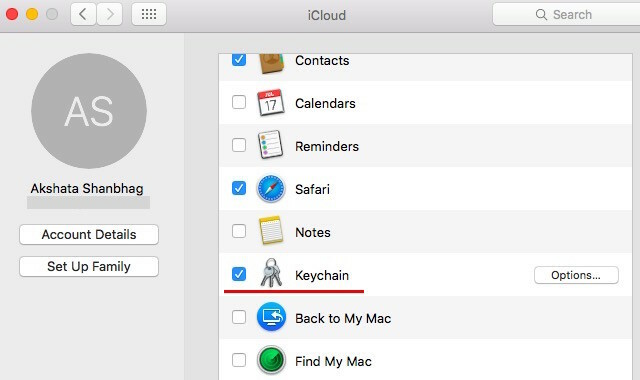
Task: Click the Safari label
Action: pyautogui.click(x=312, y=189)
